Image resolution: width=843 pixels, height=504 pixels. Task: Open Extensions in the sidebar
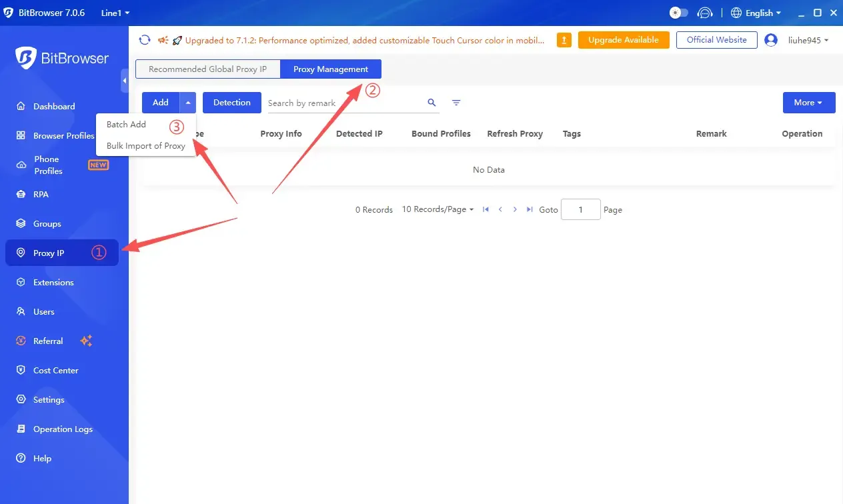tap(53, 283)
